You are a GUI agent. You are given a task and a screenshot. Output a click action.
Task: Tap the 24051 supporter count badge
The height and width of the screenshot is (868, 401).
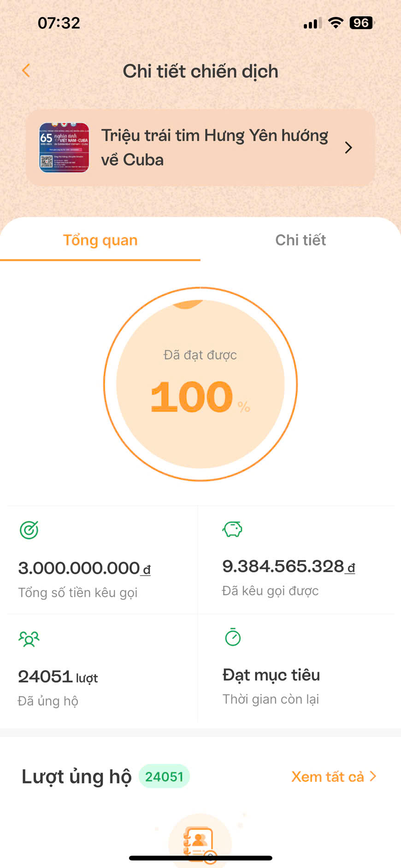(164, 777)
